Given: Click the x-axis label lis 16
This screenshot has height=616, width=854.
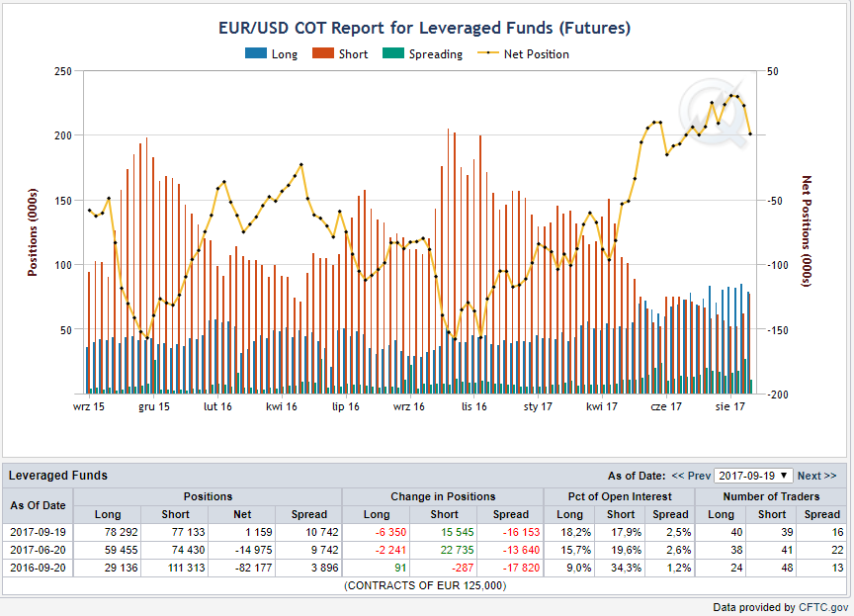Looking at the screenshot, I should pyautogui.click(x=473, y=406).
